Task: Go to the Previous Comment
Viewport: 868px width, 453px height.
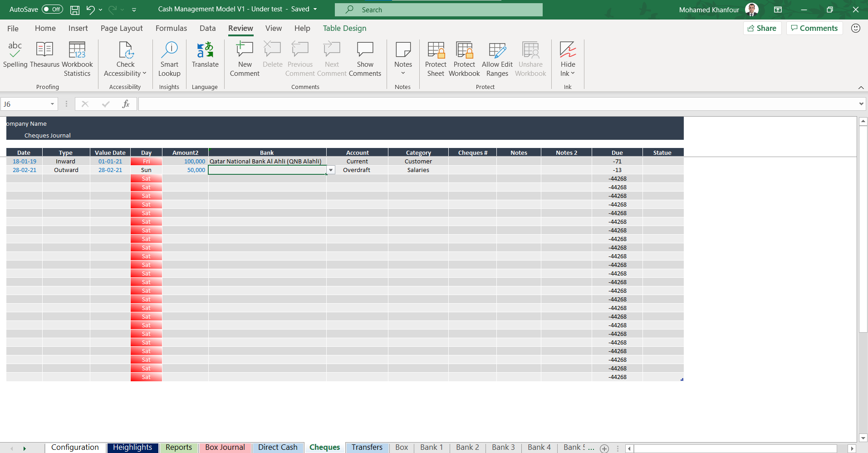Action: pos(300,59)
